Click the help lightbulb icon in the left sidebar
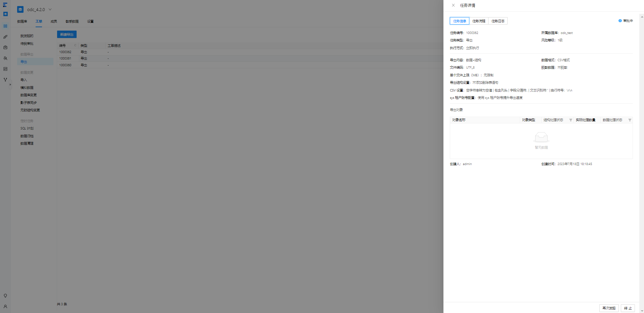The width and height of the screenshot is (644, 313). click(5, 296)
